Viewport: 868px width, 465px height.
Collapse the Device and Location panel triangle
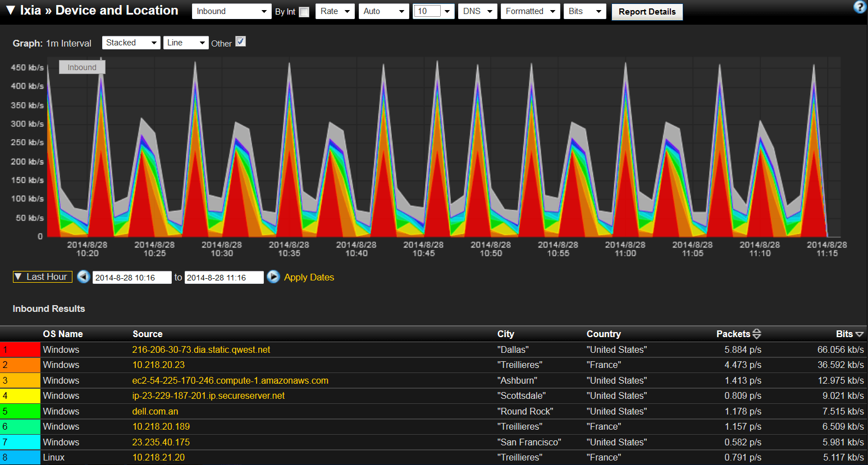[x=10, y=10]
